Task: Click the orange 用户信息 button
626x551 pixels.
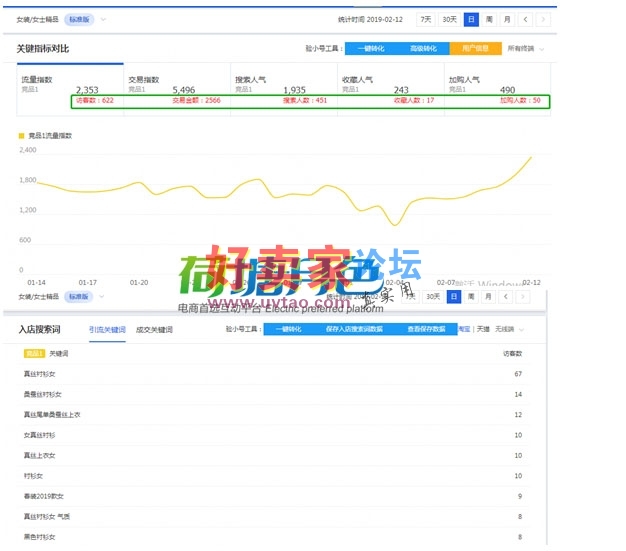Action: pyautogui.click(x=475, y=48)
